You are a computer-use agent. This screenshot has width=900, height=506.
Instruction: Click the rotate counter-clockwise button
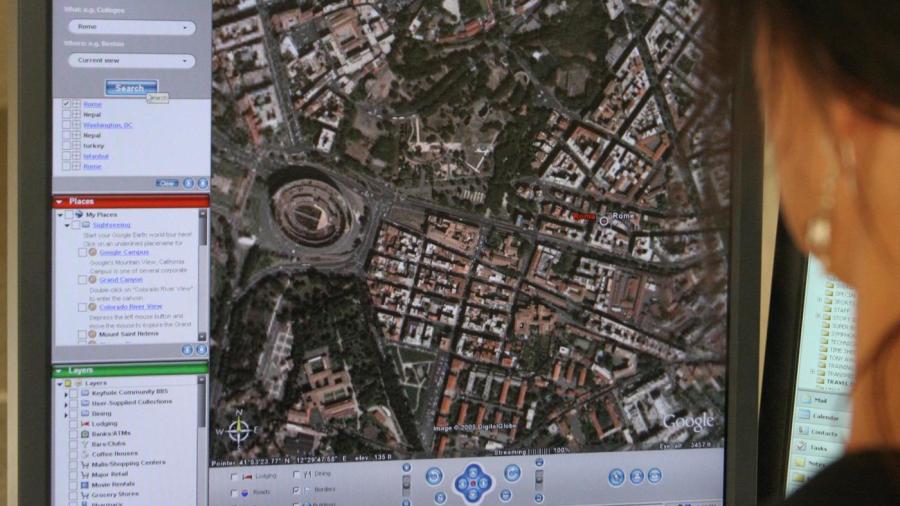[434, 476]
